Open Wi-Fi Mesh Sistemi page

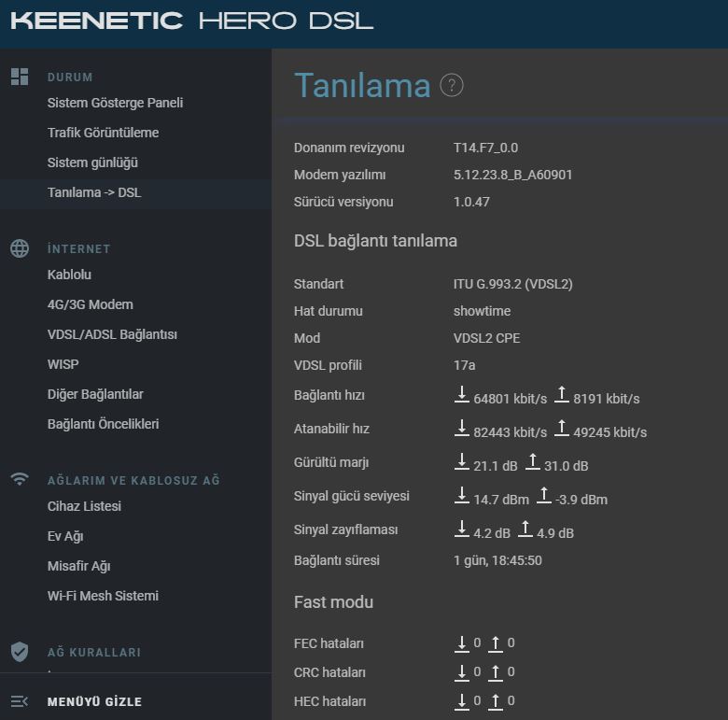[x=103, y=596]
